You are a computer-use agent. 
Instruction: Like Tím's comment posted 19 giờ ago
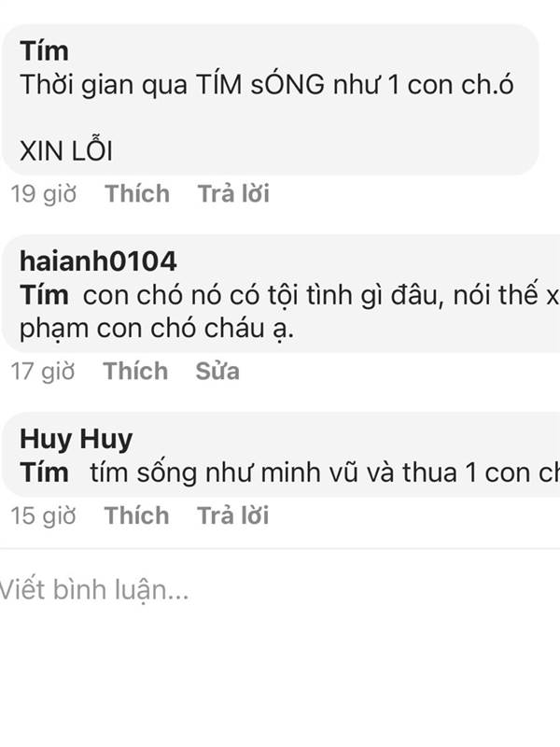coord(137,194)
